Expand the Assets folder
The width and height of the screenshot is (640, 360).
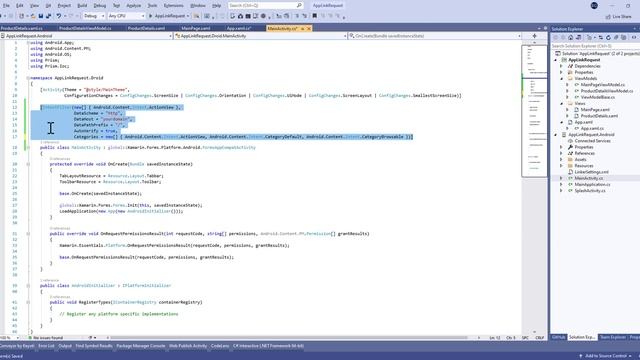coord(562,160)
